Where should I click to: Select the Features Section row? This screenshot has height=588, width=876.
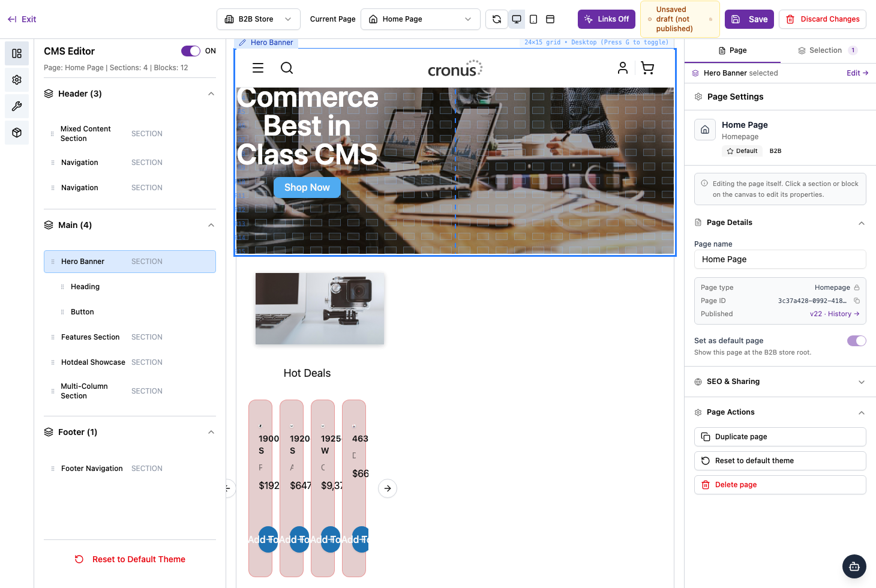point(130,337)
